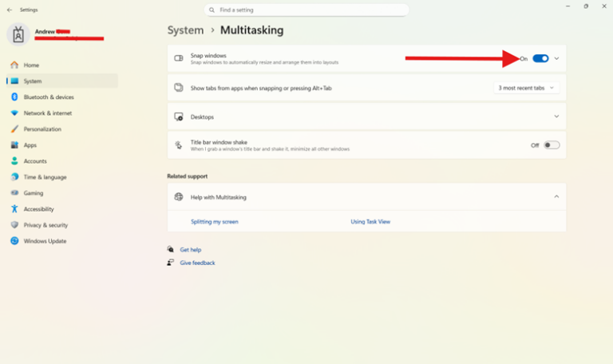Restore down the Settings window
613x364 pixels.
tap(586, 6)
